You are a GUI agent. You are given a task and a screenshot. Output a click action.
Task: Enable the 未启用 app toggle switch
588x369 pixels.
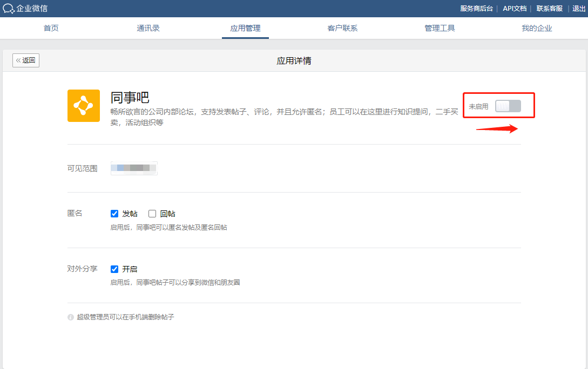click(x=508, y=106)
